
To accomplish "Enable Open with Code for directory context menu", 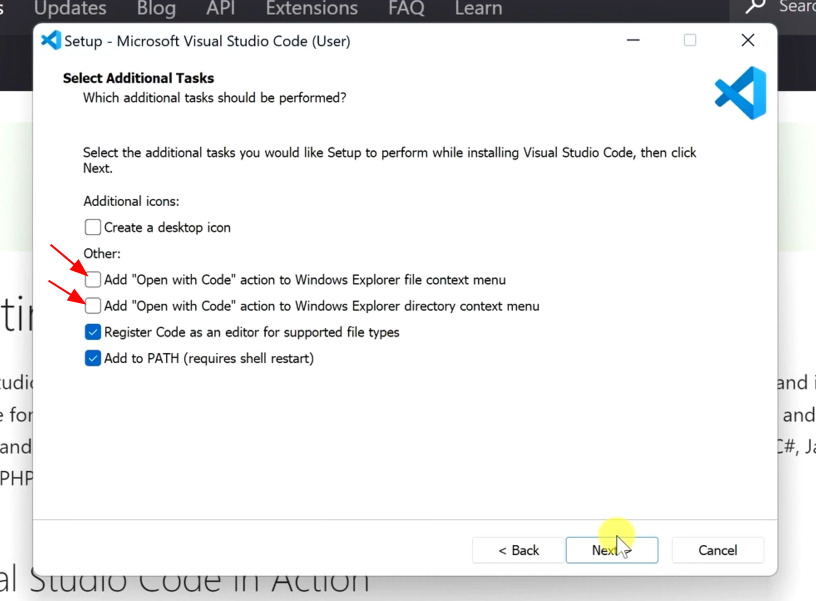I will tap(93, 305).
